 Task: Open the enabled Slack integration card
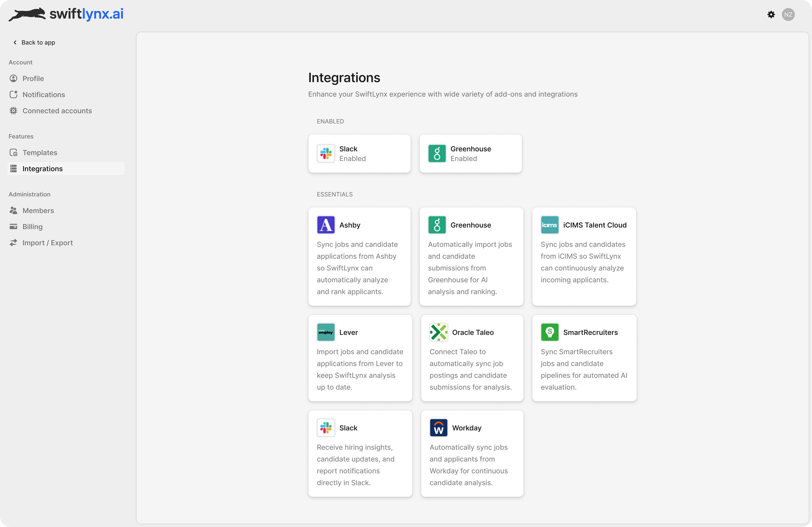point(359,154)
